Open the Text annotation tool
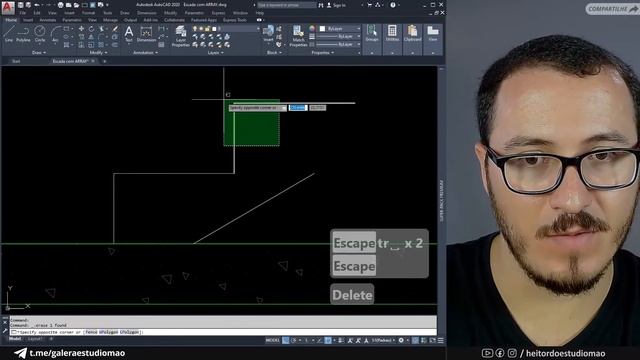The width and height of the screenshot is (640, 360). click(129, 34)
